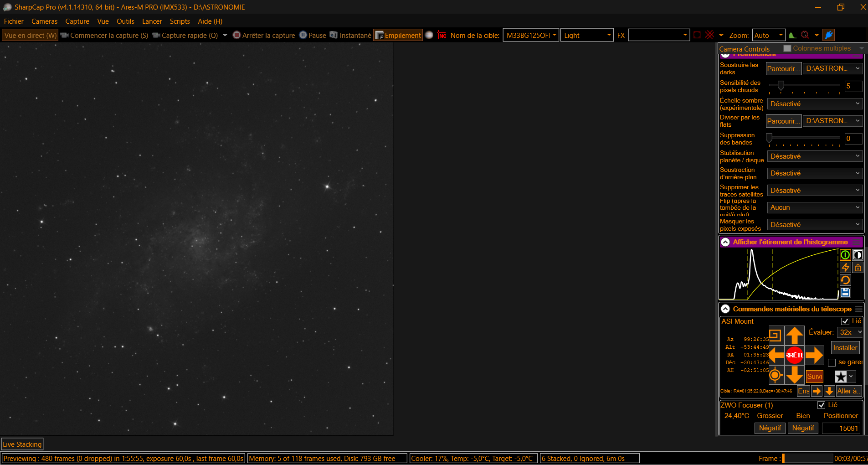
Task: Open the Flip Aucun dropdown
Action: coord(815,207)
